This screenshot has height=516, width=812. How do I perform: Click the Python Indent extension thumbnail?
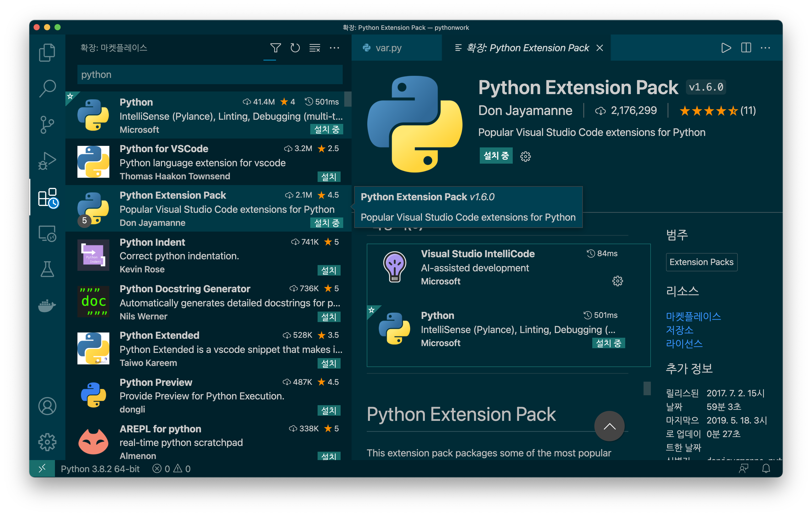[93, 255]
